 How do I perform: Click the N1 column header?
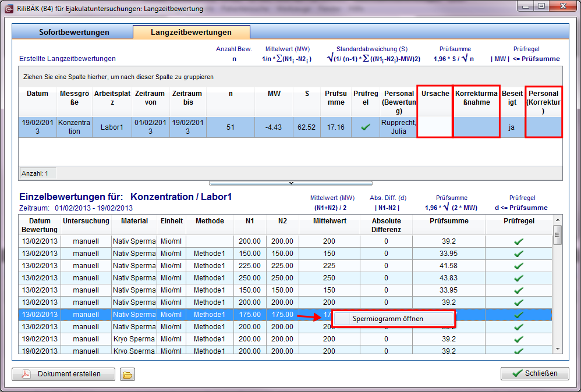250,225
